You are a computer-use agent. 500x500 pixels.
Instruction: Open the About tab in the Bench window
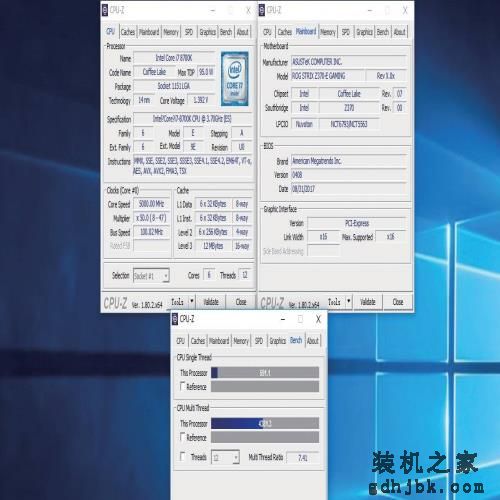[x=313, y=341]
